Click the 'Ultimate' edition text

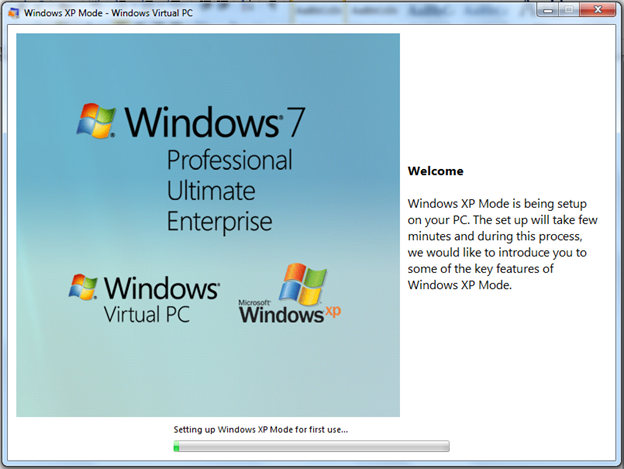(211, 191)
